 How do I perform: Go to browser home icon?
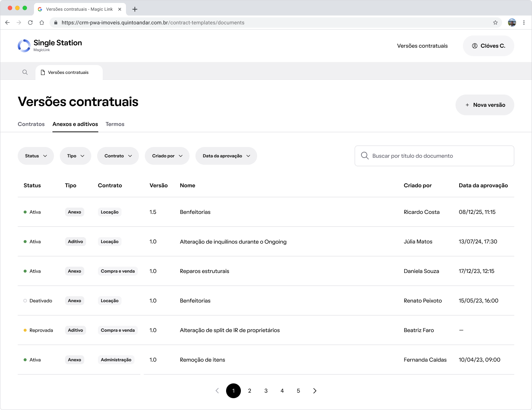(42, 23)
